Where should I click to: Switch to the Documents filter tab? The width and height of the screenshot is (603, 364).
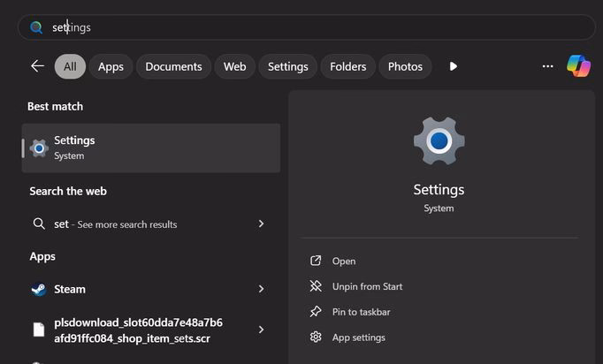[173, 66]
